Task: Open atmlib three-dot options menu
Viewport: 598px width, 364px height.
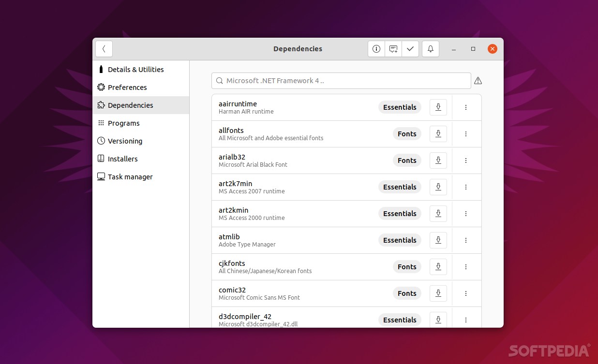Action: 466,240
